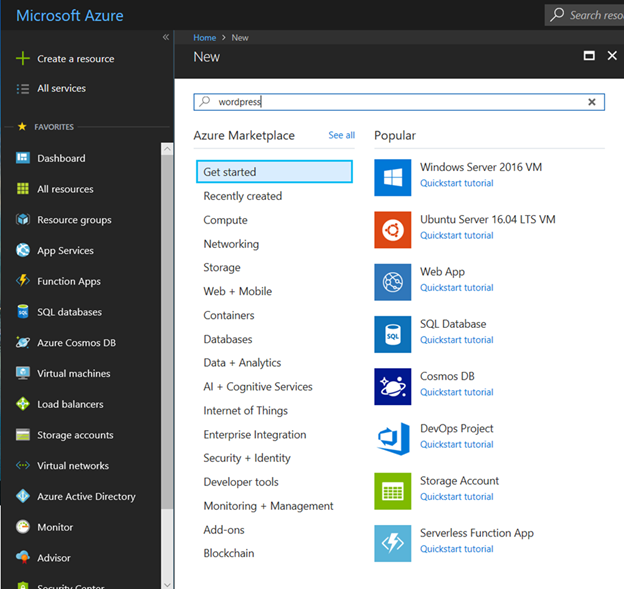The height and width of the screenshot is (589, 624).
Task: Click inside the marketplace search field
Action: click(x=399, y=102)
